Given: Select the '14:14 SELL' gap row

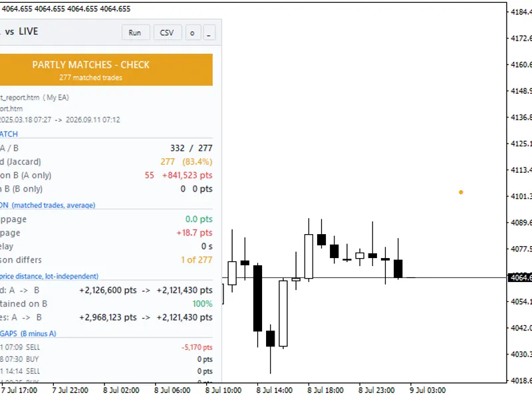Looking at the screenshot, I should 106,371.
